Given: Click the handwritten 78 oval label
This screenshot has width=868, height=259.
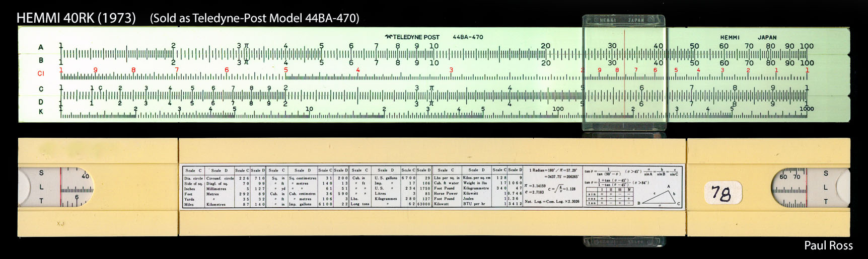Looking at the screenshot, I should tap(721, 193).
